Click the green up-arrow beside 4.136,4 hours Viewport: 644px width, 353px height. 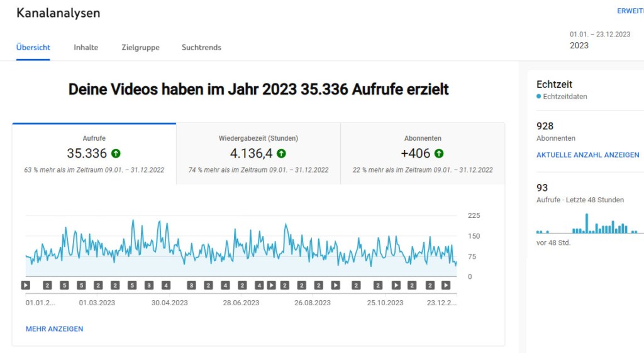[281, 153]
